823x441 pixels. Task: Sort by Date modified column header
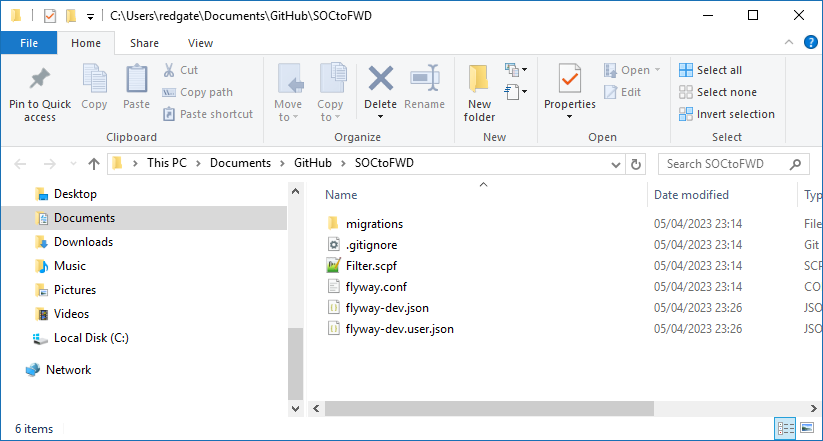coord(691,195)
